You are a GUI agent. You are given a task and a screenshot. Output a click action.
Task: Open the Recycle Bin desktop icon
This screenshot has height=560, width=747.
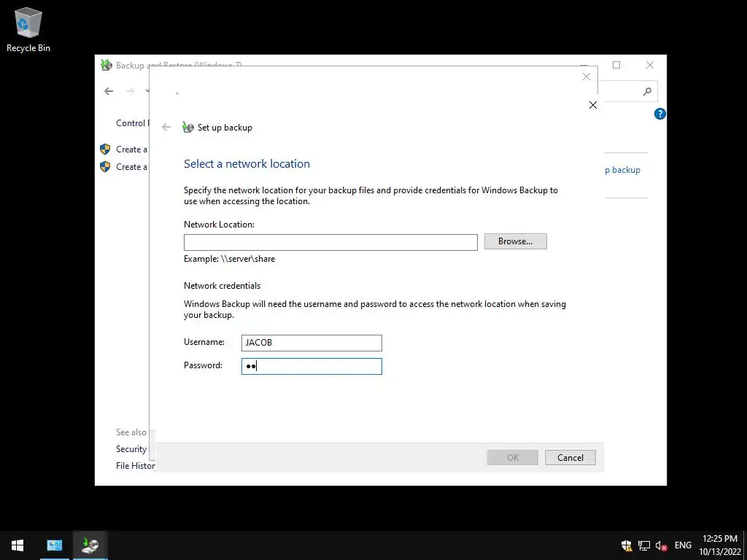28,29
